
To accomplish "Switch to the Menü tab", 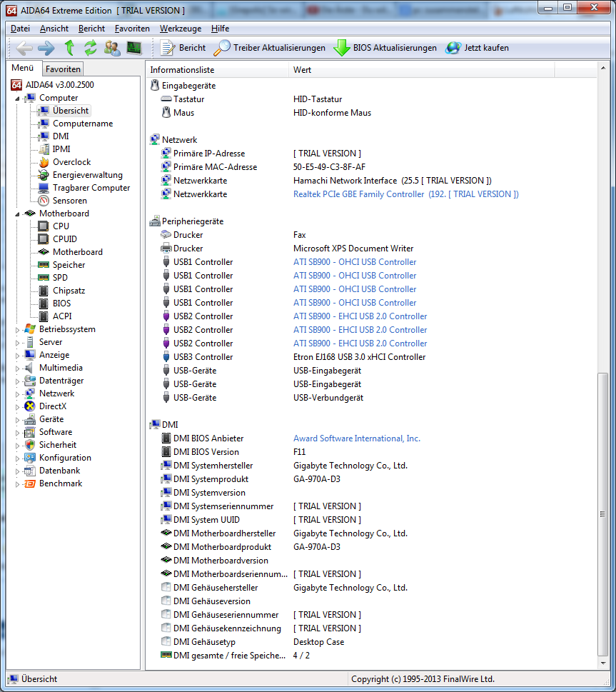I will [x=23, y=68].
